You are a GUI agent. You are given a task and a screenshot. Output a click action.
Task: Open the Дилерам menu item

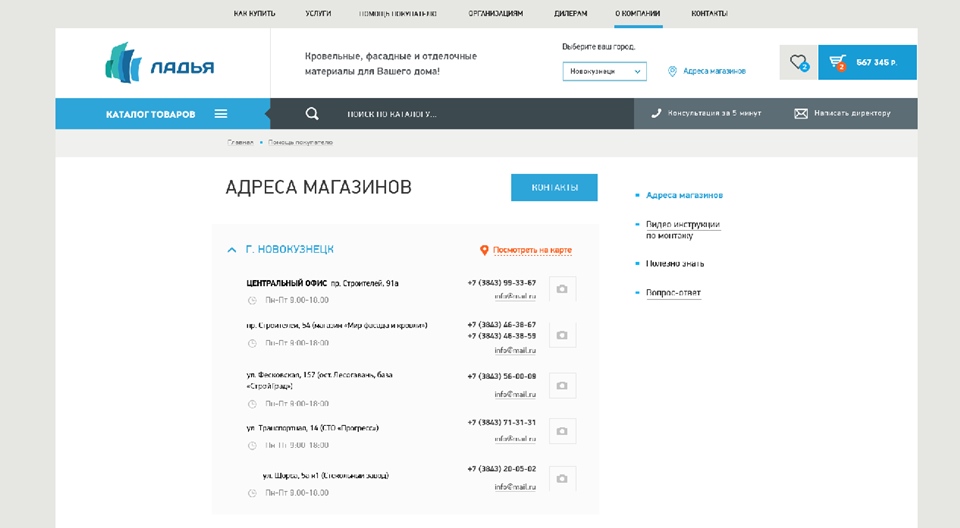(570, 14)
